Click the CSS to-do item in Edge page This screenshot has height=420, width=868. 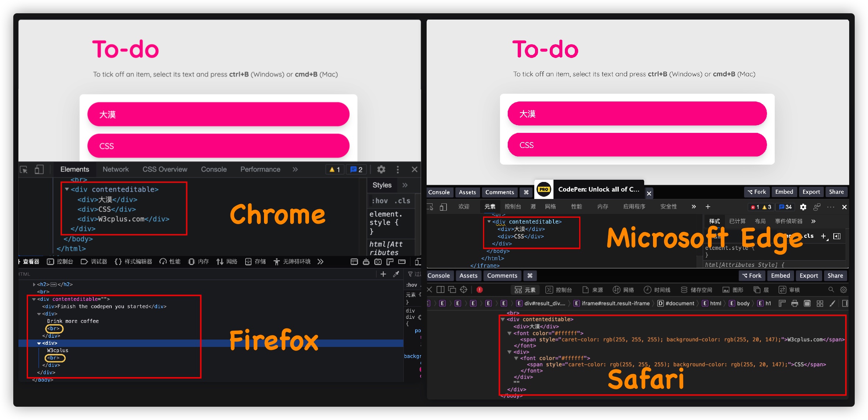click(637, 145)
